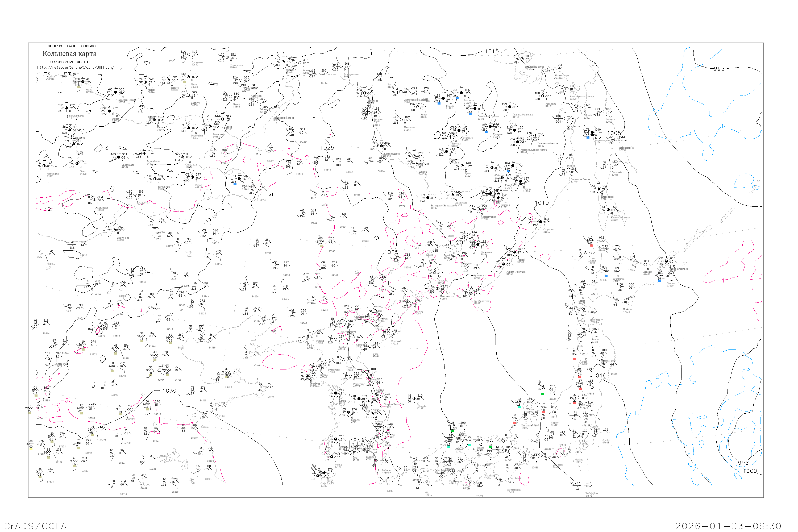This screenshot has height=532, width=798.
Task: Click the 1005 isobar label near Sakhalin
Action: click(613, 133)
